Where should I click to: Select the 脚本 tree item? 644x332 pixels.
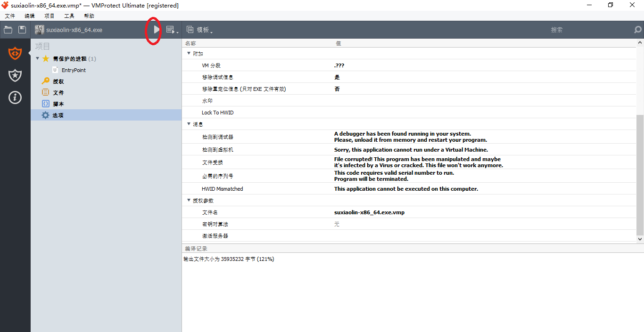58,104
